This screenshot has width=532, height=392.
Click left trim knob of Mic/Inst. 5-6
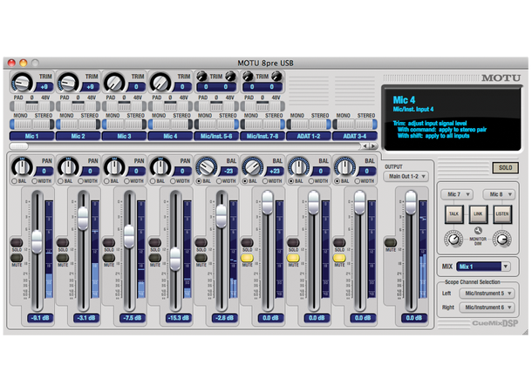pyautogui.click(x=201, y=76)
